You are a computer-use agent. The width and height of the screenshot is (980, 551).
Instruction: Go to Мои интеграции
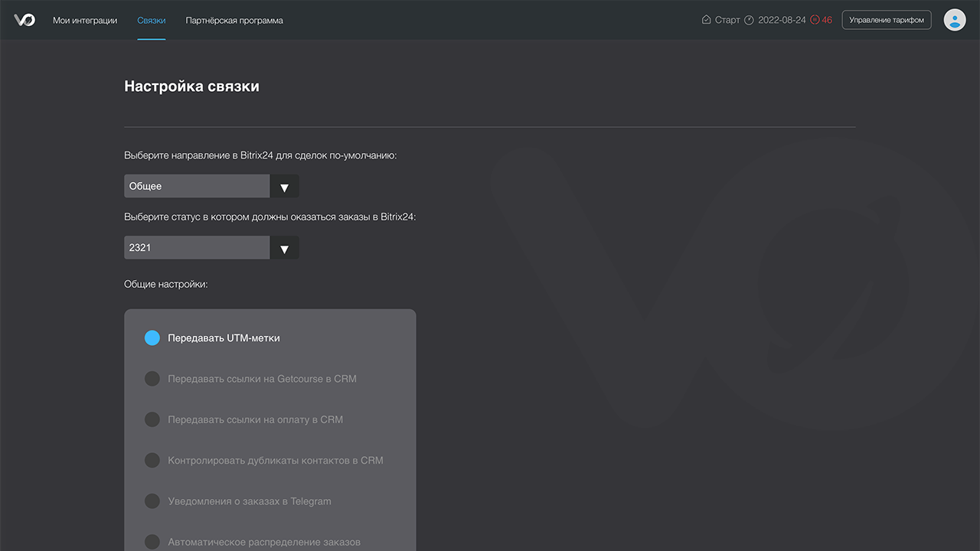(x=85, y=21)
